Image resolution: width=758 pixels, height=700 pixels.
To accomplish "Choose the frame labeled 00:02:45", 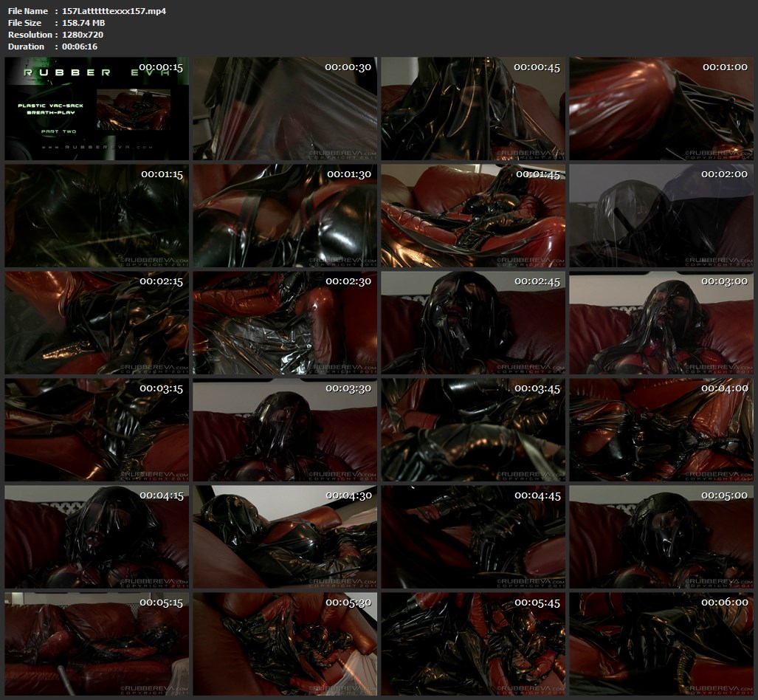I will click(x=473, y=323).
